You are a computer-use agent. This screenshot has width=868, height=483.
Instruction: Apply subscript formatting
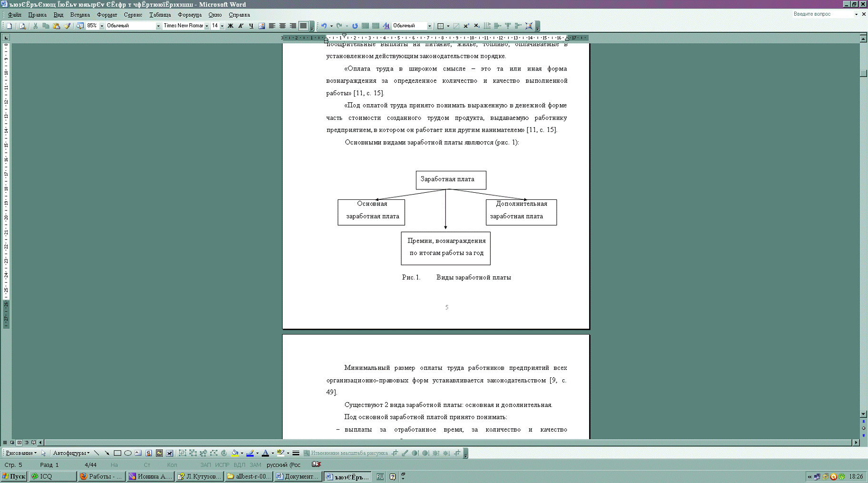tap(477, 26)
